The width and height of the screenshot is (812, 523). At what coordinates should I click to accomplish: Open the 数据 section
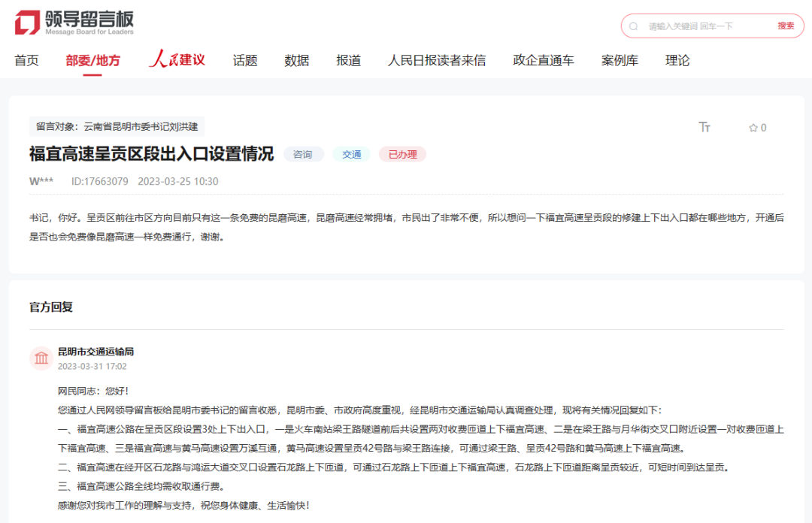pyautogui.click(x=295, y=60)
